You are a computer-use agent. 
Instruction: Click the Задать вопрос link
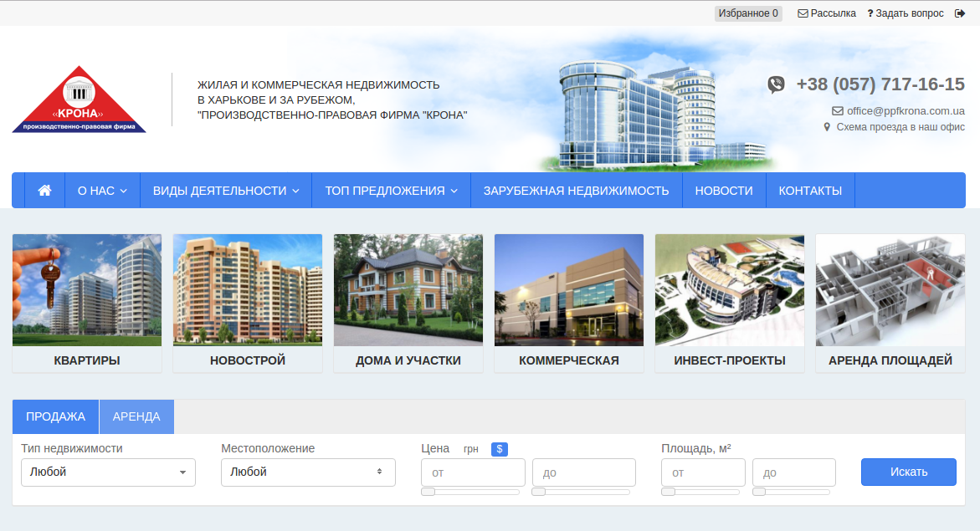coord(906,13)
